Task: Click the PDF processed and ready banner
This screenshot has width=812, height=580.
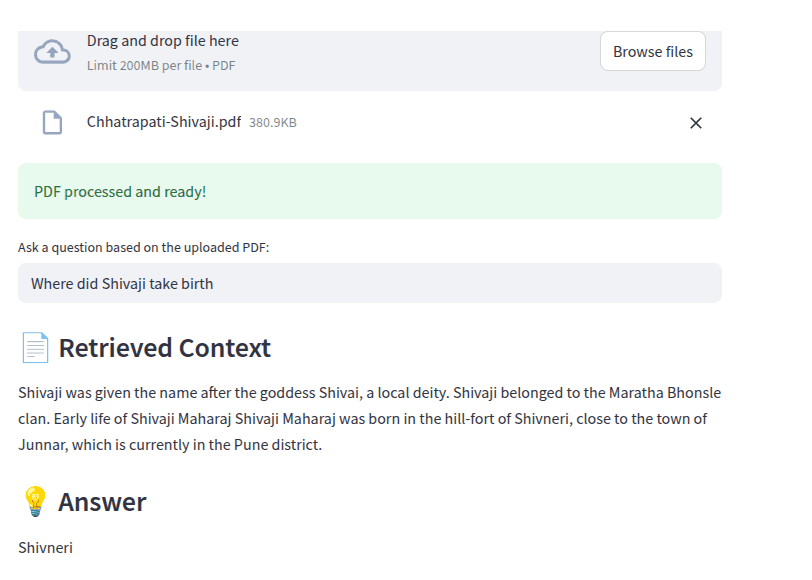Action: point(370,191)
